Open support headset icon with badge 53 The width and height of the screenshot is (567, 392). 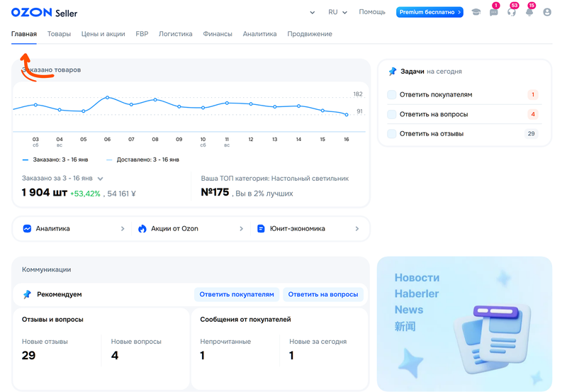click(512, 12)
